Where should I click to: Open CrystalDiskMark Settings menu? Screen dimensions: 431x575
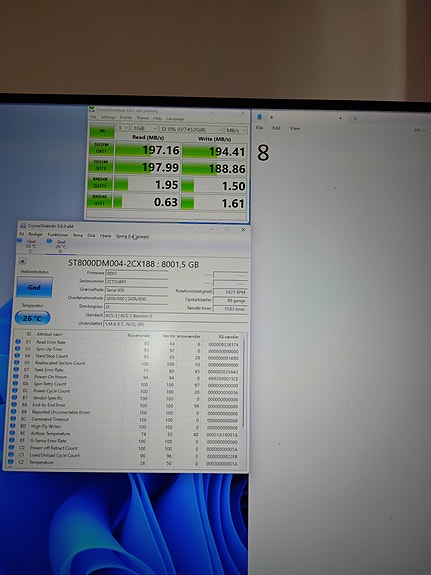[108, 117]
